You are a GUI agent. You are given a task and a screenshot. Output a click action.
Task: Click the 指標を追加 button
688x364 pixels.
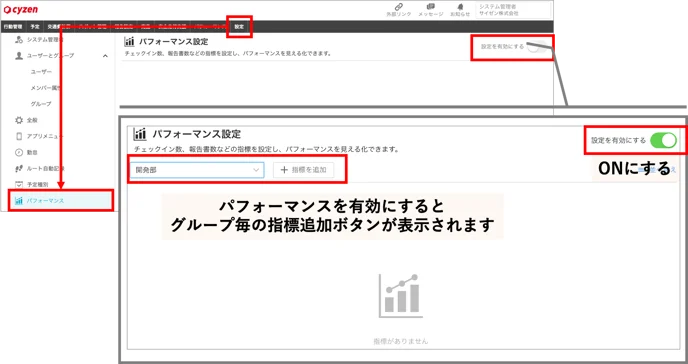click(304, 170)
